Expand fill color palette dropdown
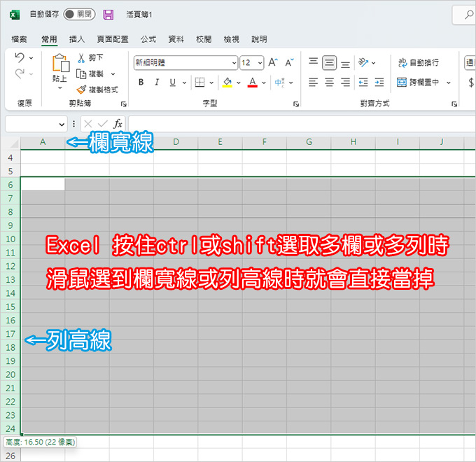Image resolution: width=476 pixels, height=462 pixels. pos(238,83)
